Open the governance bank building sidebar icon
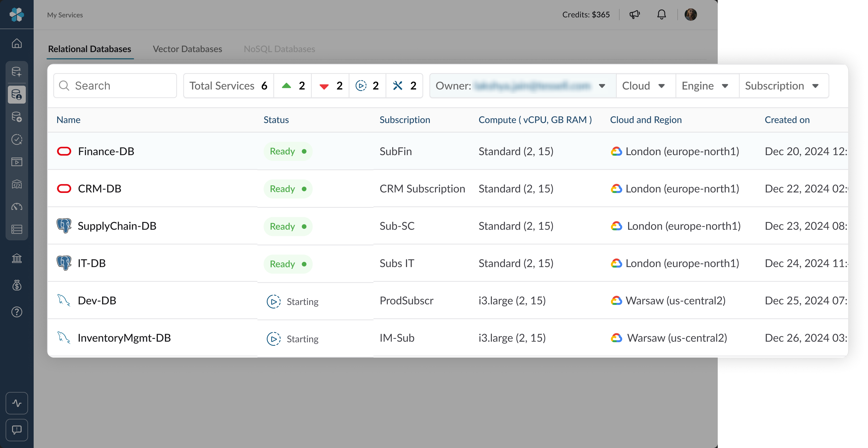Screen dimensions: 868x448 [x=17, y=258]
